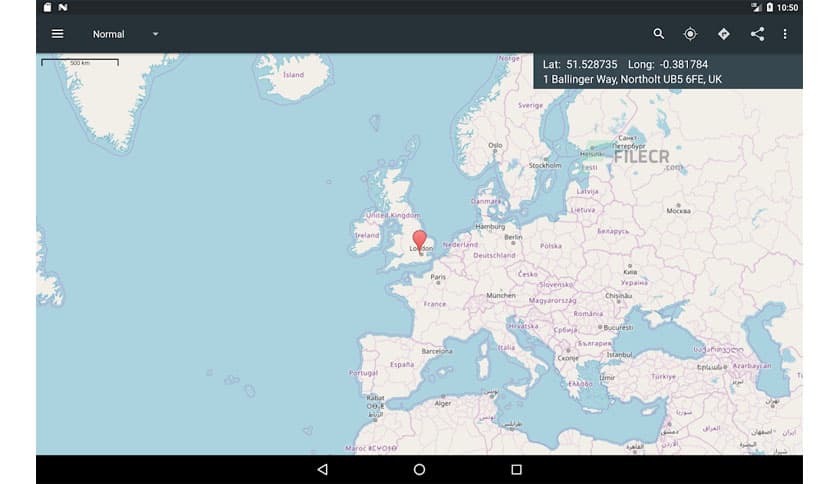This screenshot has height=484, width=836.
Task: Click the Italia country label
Action: click(x=506, y=348)
